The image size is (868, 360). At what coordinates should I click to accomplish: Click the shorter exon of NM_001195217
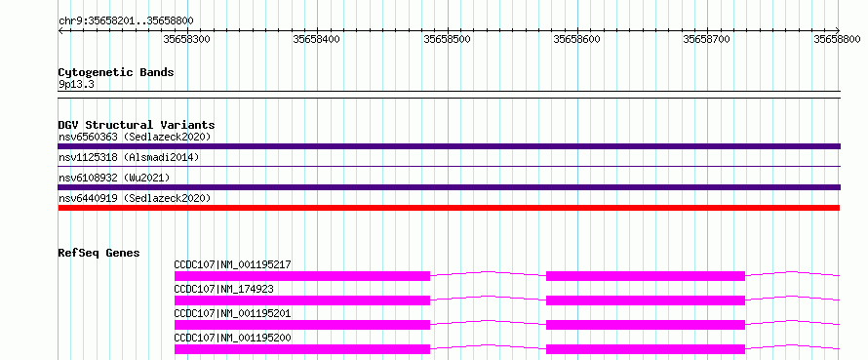[646, 276]
